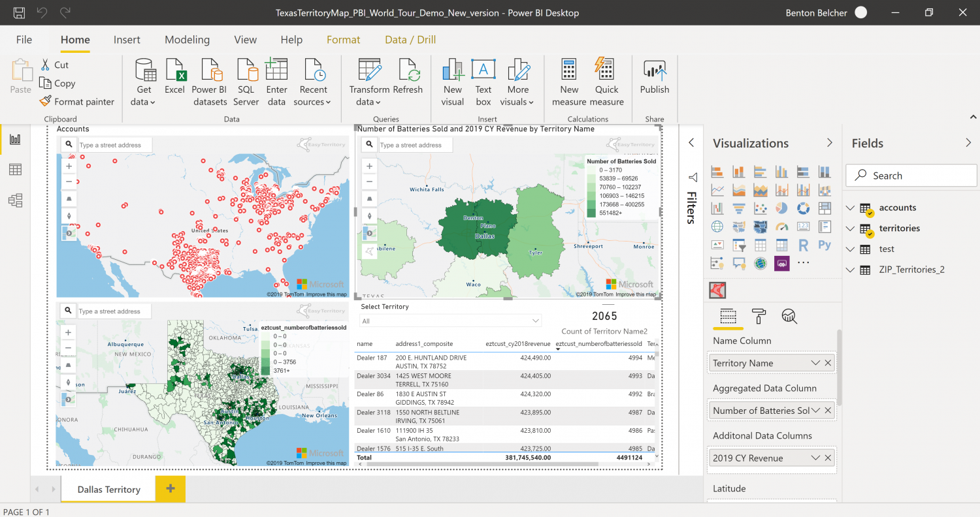Select the Filled map visual icon
This screenshot has width=980, height=517.
tap(760, 227)
